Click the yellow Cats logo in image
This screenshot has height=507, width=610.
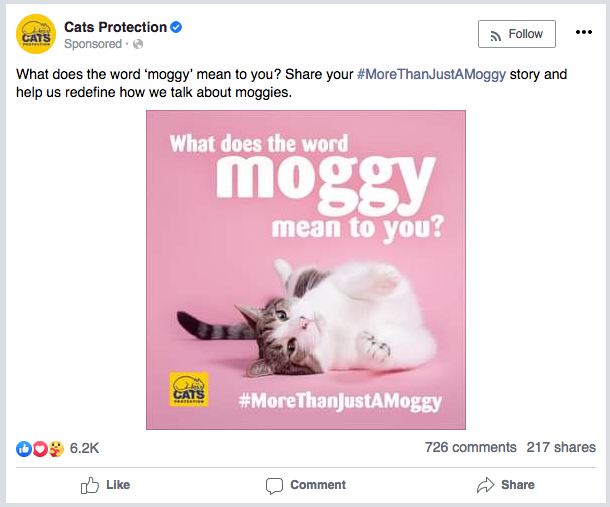click(x=189, y=389)
